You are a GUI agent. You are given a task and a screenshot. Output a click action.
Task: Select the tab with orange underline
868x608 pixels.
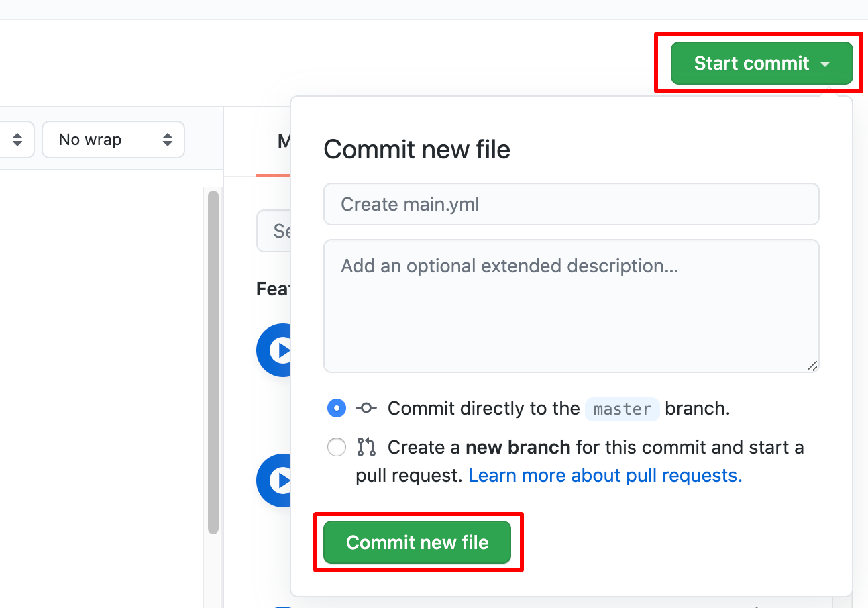point(286,141)
